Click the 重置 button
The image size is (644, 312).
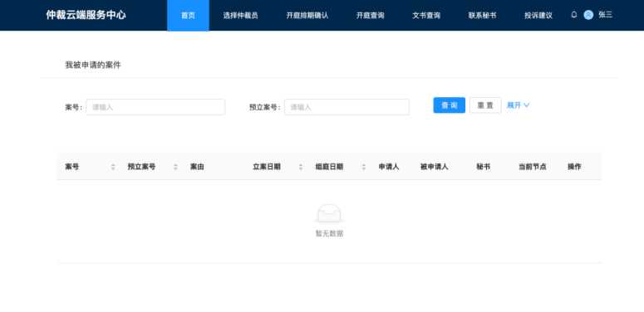(x=485, y=105)
